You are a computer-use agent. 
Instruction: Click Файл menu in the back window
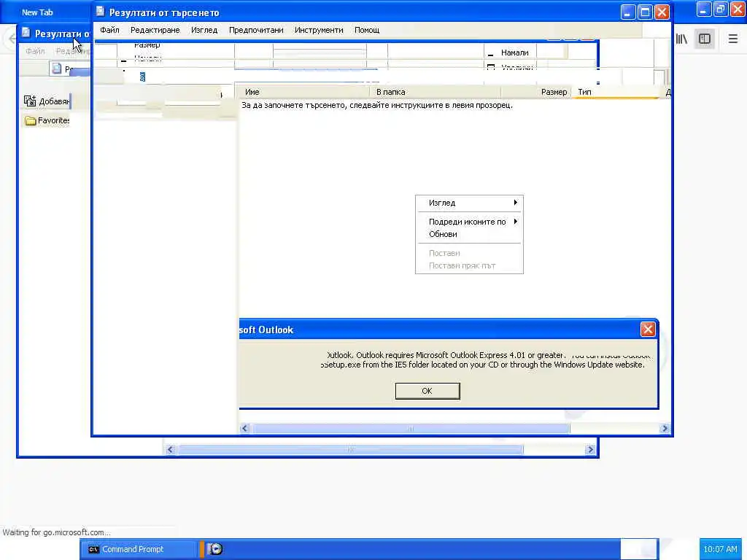pyautogui.click(x=35, y=51)
